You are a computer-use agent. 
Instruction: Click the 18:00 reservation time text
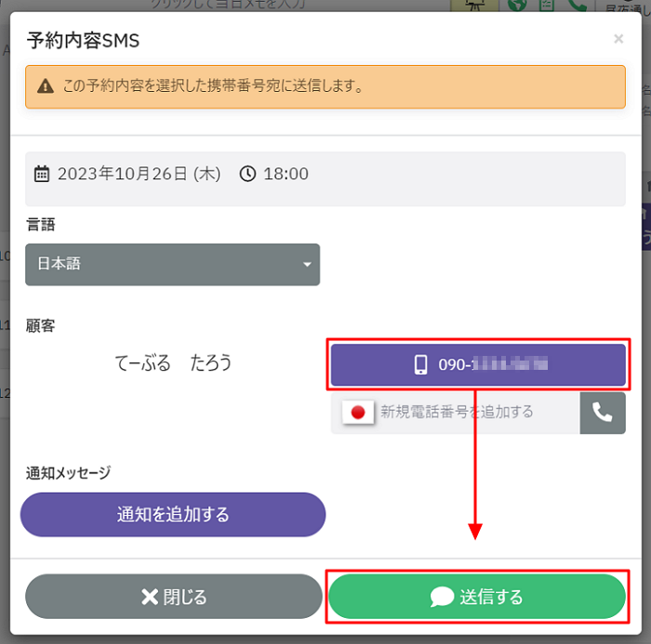tap(286, 174)
